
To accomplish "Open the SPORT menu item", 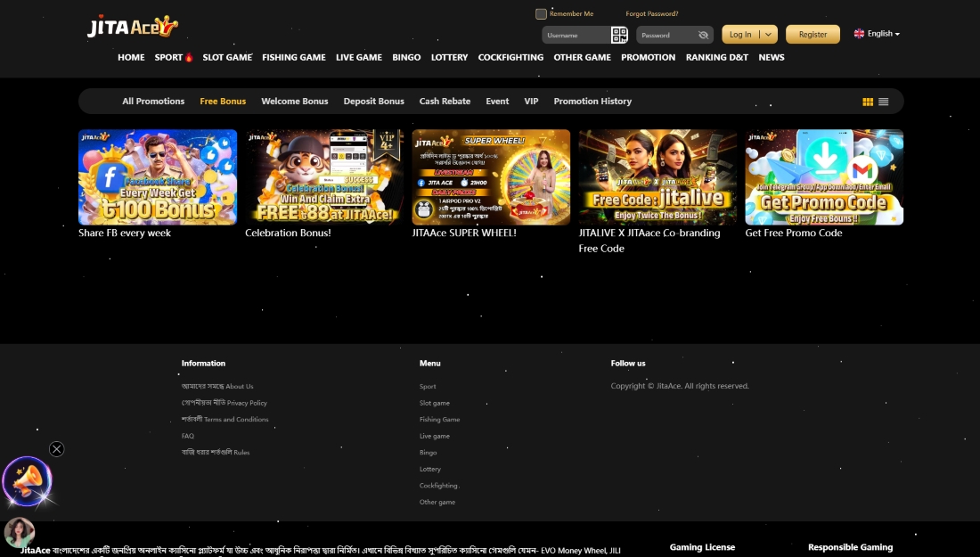I will (173, 57).
